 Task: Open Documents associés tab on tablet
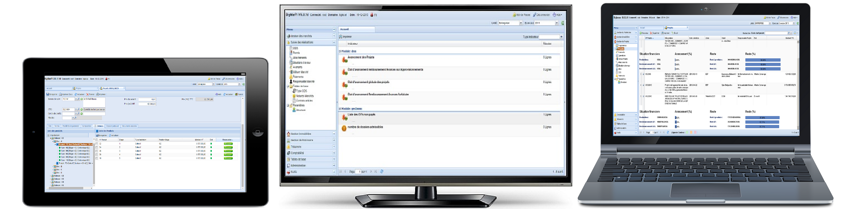click(x=130, y=126)
